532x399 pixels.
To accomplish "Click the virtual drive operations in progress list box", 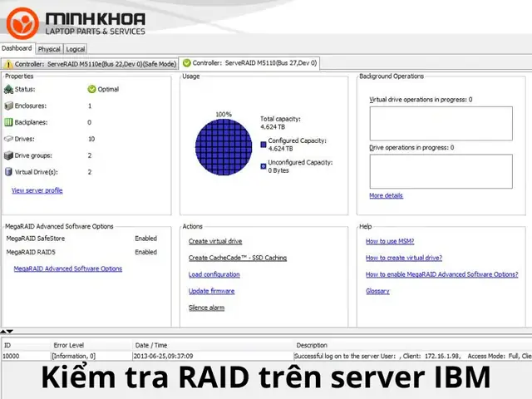I will 441,124.
